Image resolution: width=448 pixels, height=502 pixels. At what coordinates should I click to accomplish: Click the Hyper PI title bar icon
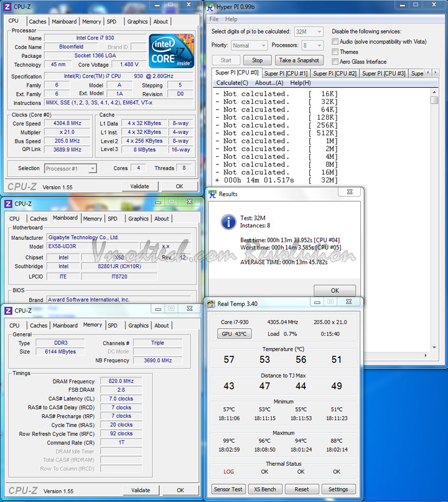tap(210, 6)
